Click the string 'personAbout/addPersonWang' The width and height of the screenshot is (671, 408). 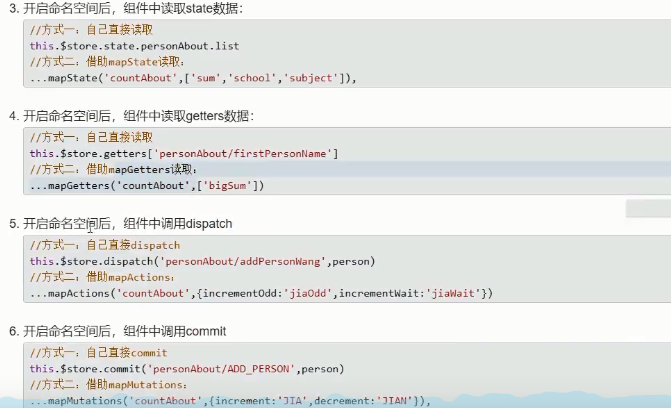click(243, 261)
